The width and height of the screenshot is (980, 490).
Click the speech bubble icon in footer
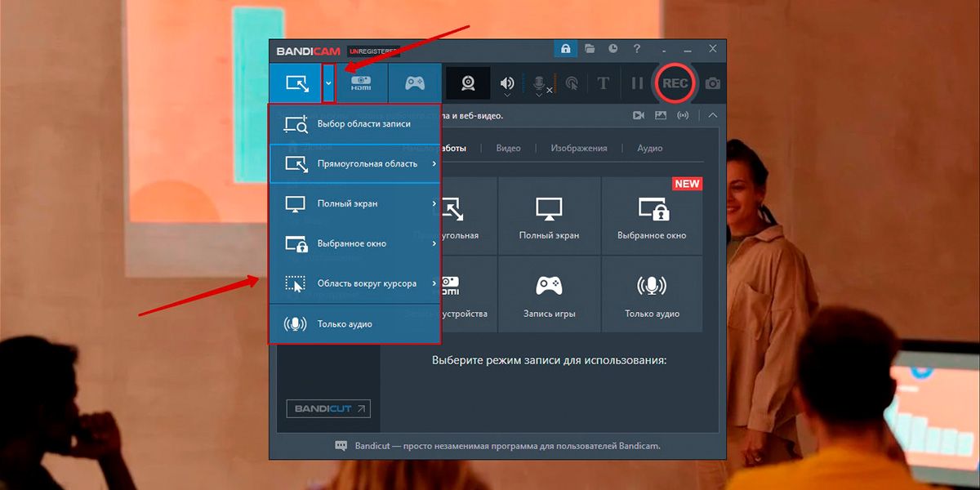click(341, 446)
